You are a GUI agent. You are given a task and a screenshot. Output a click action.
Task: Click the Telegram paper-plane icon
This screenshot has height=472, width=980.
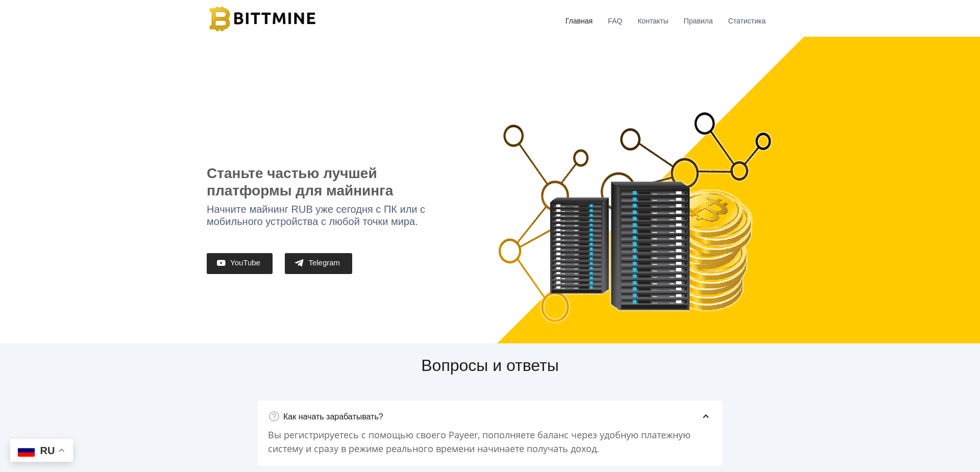[x=299, y=263]
